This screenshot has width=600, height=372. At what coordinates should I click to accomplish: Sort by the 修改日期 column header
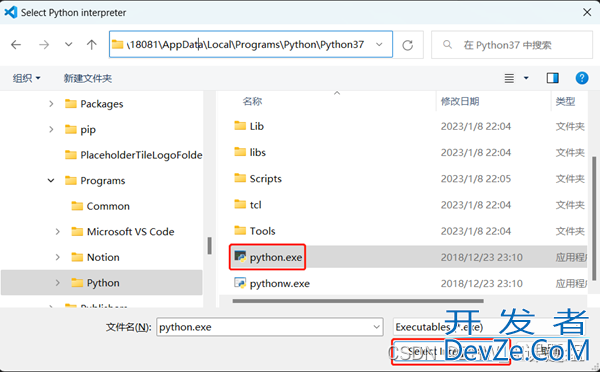pos(460,101)
